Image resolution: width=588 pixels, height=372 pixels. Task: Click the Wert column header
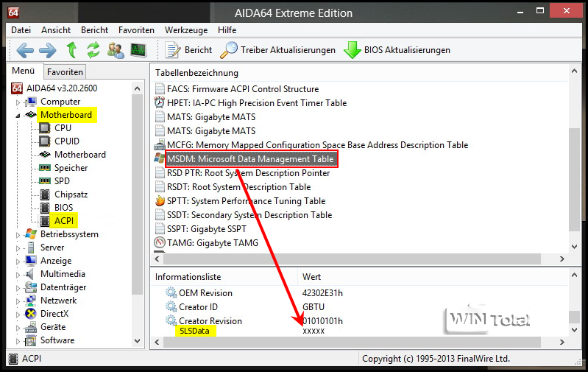coord(311,277)
